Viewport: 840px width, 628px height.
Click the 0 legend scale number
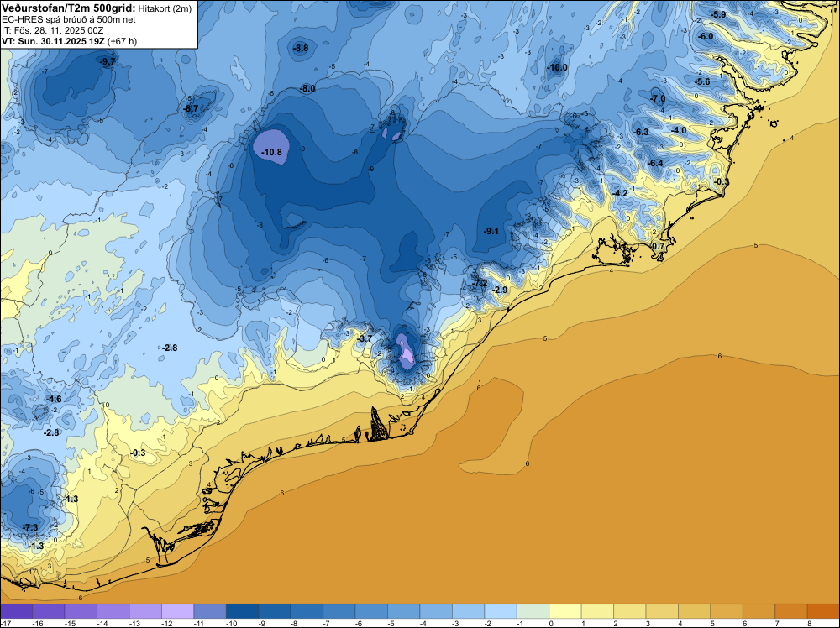click(551, 623)
